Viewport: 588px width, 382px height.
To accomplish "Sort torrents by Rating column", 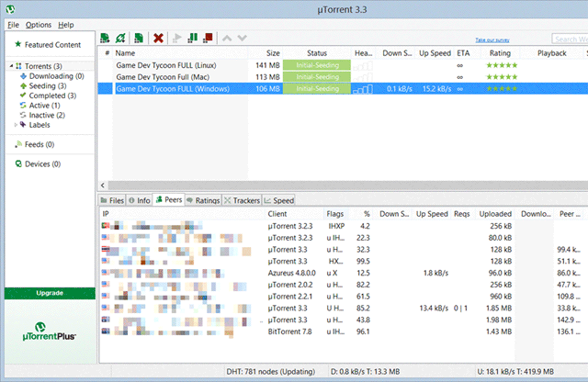I will coord(500,53).
